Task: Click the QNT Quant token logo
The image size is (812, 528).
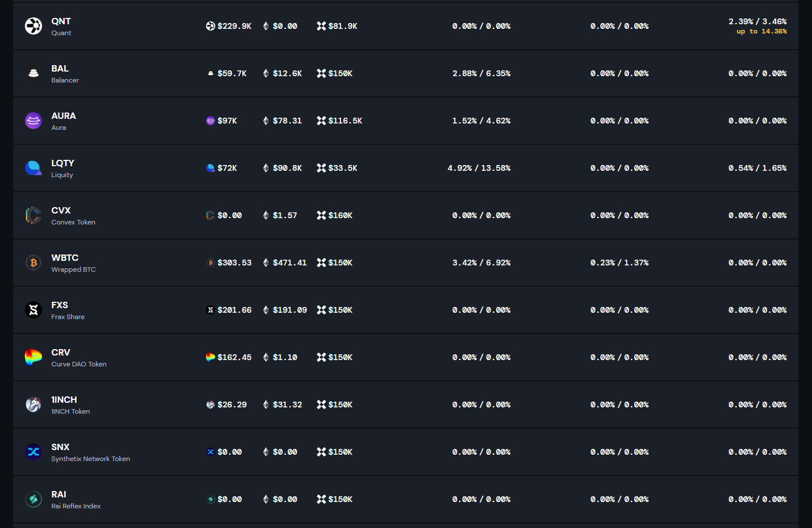Action: click(33, 26)
